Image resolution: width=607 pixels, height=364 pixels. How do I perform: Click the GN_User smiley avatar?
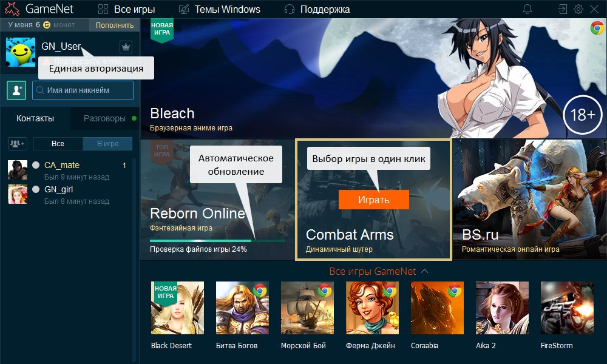(21, 52)
